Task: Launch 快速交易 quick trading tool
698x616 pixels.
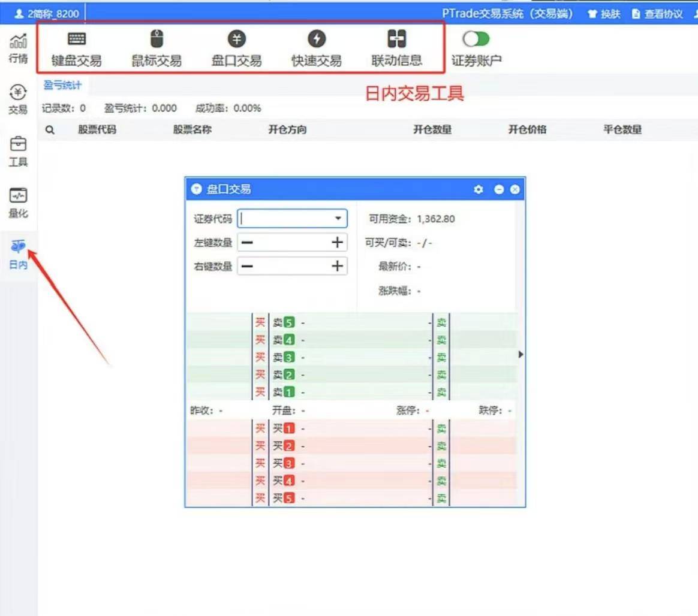Action: coord(317,48)
